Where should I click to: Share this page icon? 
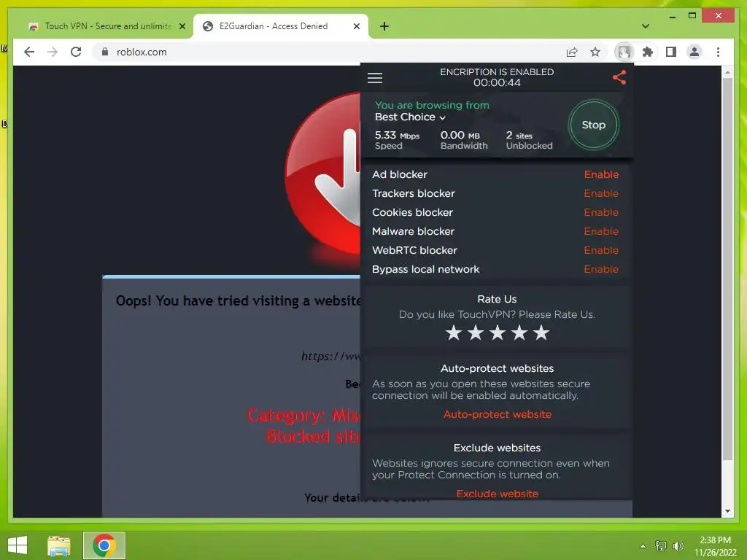[x=572, y=52]
